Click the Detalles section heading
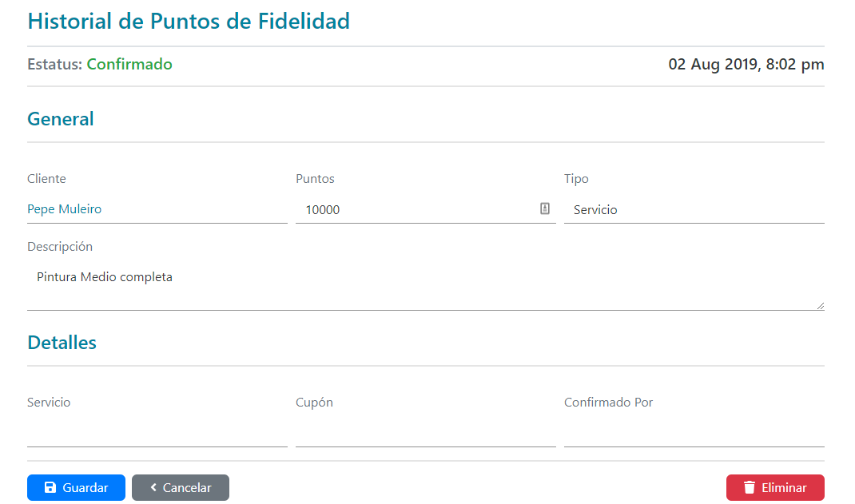This screenshot has width=855, height=504. tap(62, 343)
